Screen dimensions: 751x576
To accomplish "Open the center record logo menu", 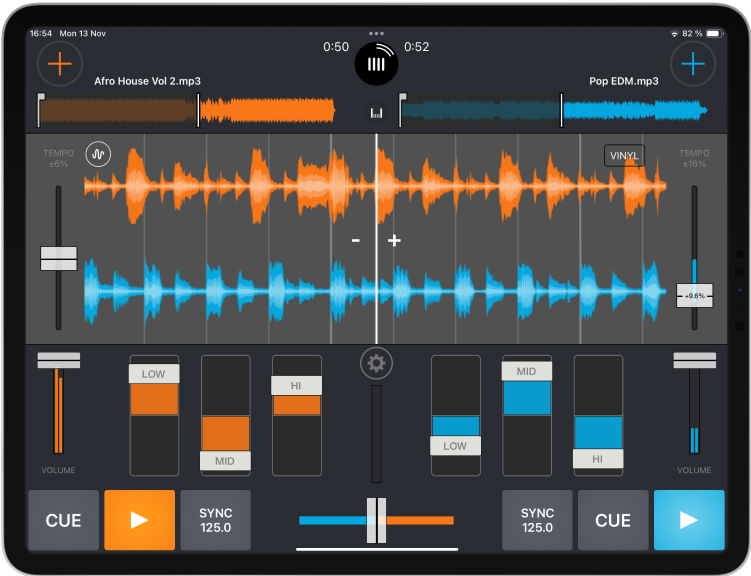I will point(376,63).
